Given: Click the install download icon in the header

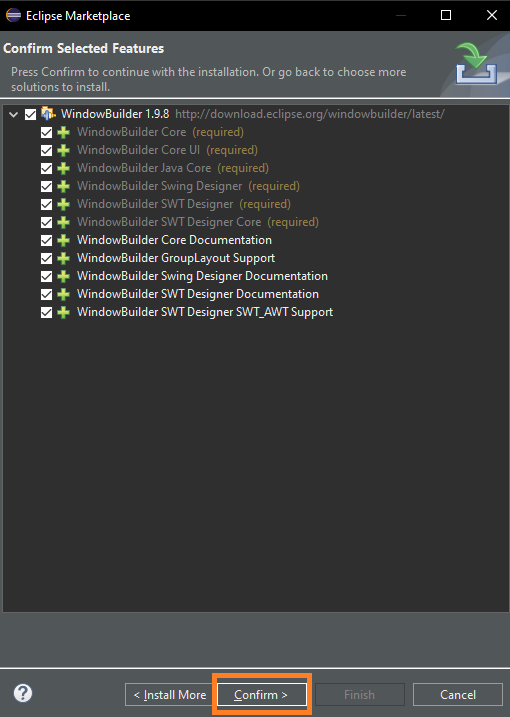Looking at the screenshot, I should (x=476, y=63).
